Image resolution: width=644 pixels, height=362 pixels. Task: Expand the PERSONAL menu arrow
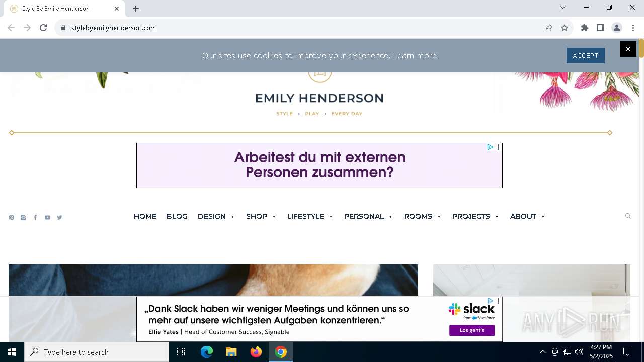(x=390, y=217)
